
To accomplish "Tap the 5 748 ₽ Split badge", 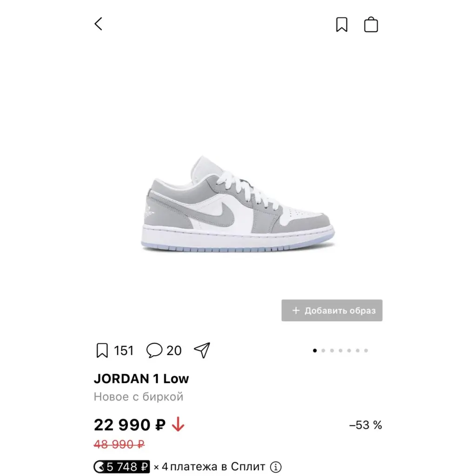I will [x=121, y=467].
